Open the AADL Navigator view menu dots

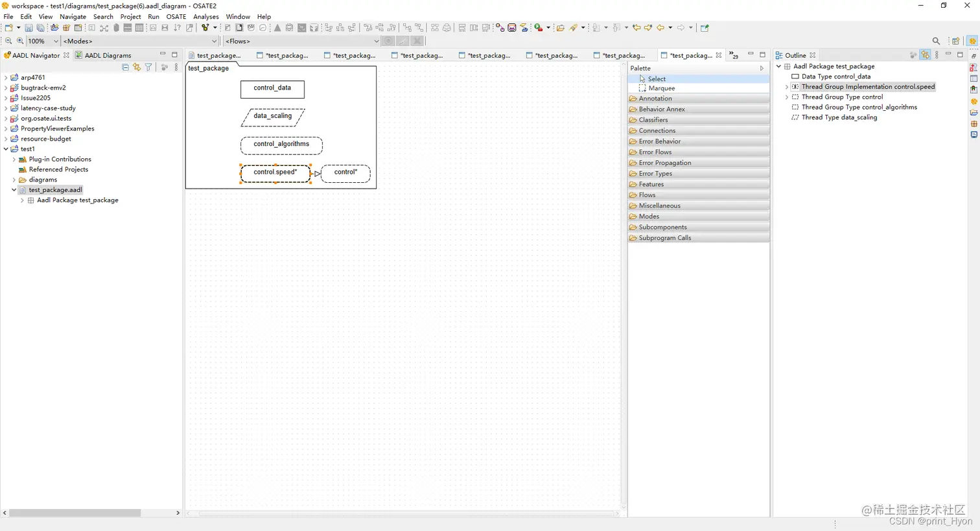(x=176, y=67)
